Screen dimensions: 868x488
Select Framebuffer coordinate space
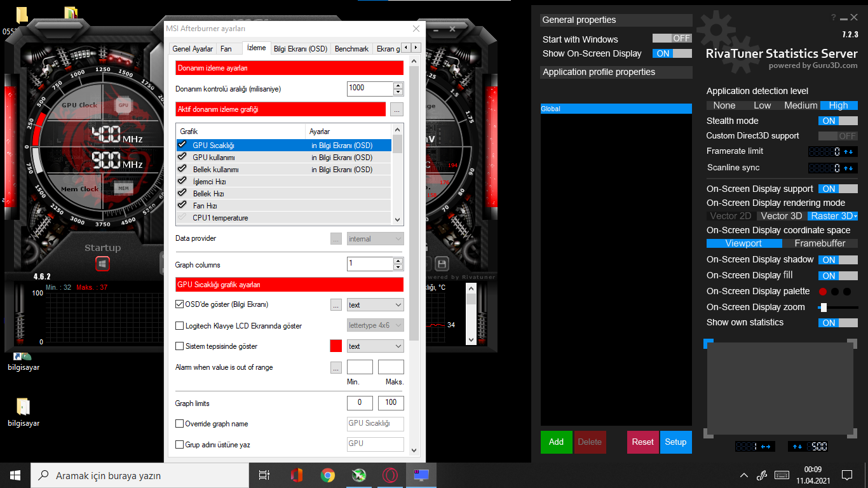[x=820, y=243]
